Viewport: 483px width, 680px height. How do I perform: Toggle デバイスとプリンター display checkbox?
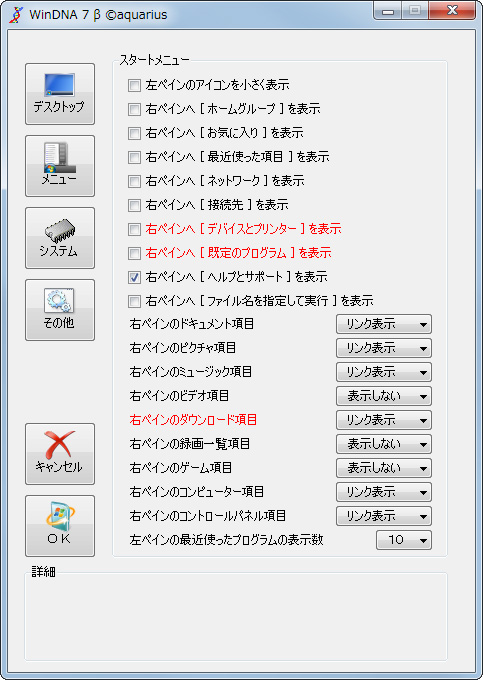pos(134,229)
